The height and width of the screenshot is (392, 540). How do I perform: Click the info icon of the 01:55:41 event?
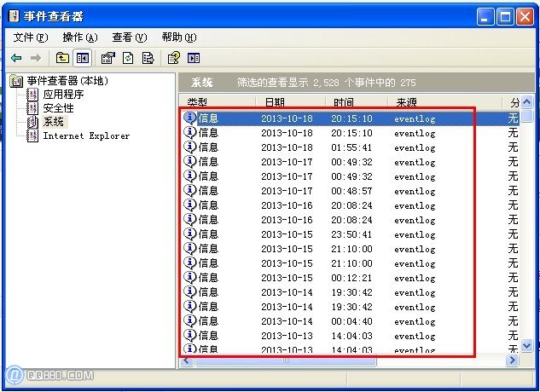(189, 147)
